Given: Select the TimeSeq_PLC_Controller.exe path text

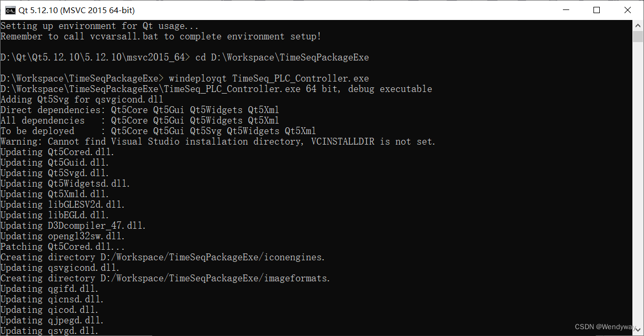Looking at the screenshot, I should [x=158, y=88].
